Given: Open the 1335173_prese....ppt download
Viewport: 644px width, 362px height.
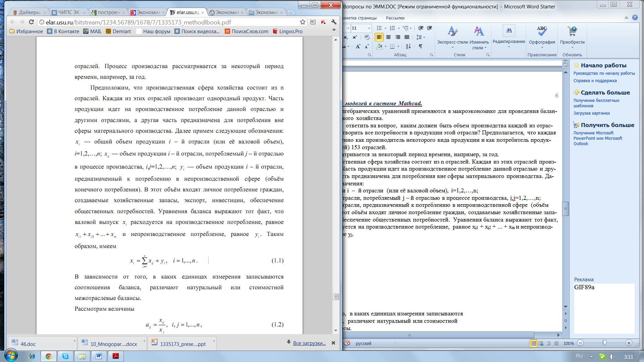Looking at the screenshot, I should coord(179,343).
